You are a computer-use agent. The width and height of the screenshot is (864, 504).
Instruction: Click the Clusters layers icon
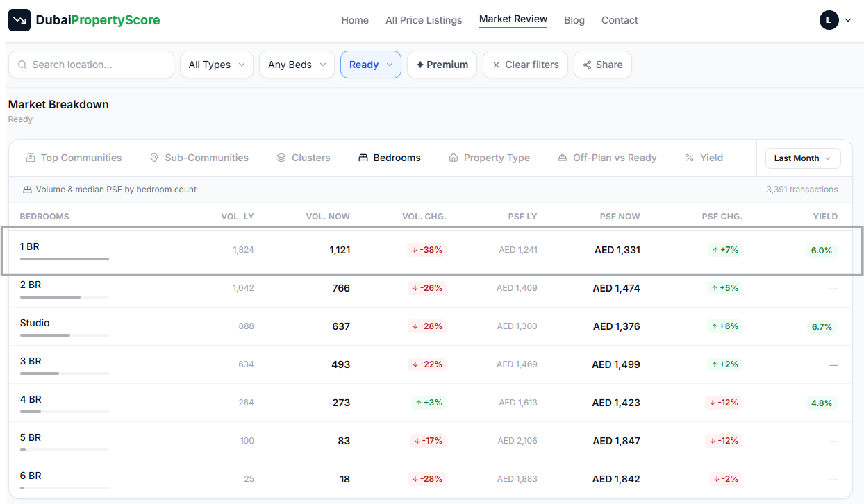pos(281,158)
